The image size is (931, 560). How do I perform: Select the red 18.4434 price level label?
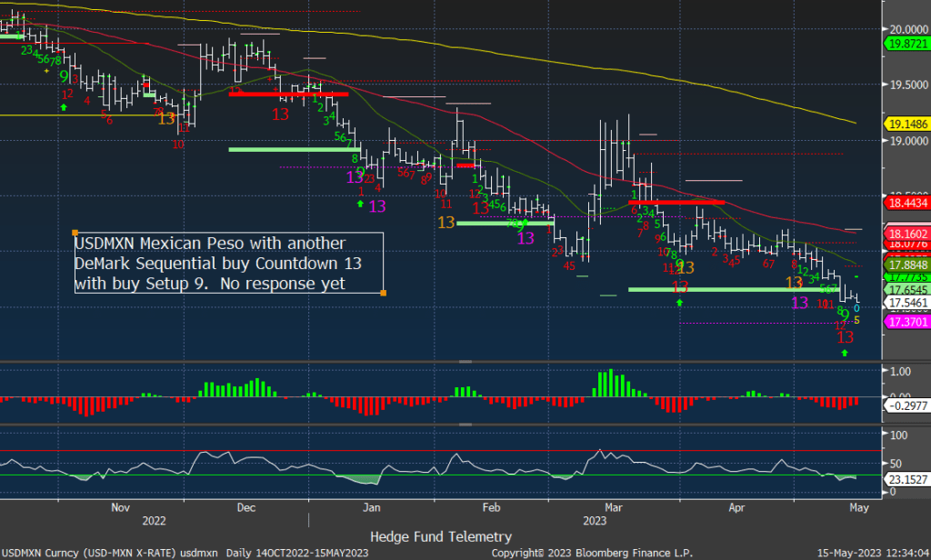(904, 204)
